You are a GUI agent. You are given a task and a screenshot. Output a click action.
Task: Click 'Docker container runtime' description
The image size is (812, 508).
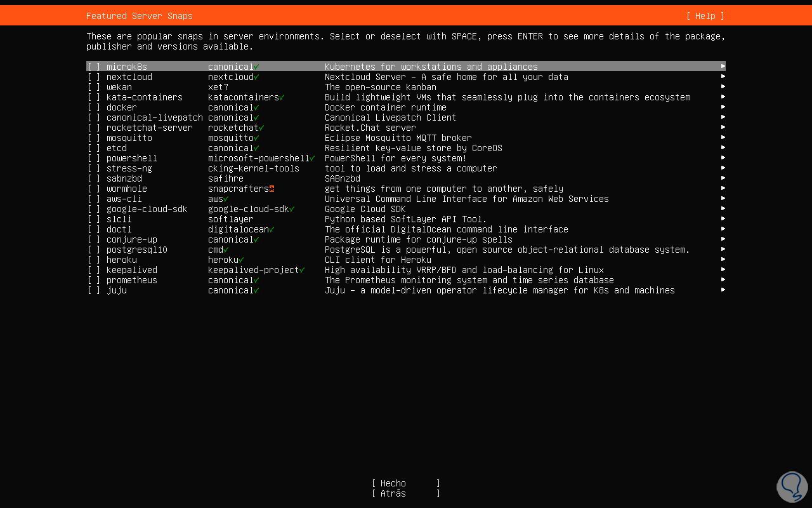coord(386,107)
